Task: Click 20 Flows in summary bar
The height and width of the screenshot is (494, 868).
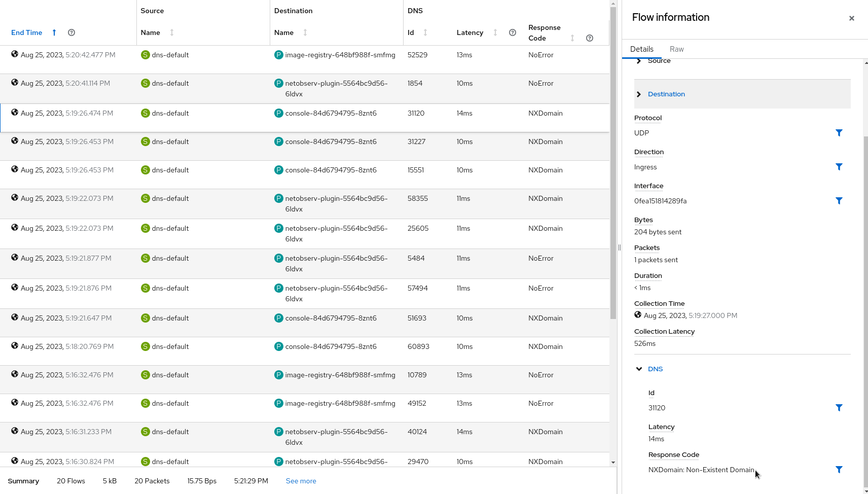Action: 71,481
